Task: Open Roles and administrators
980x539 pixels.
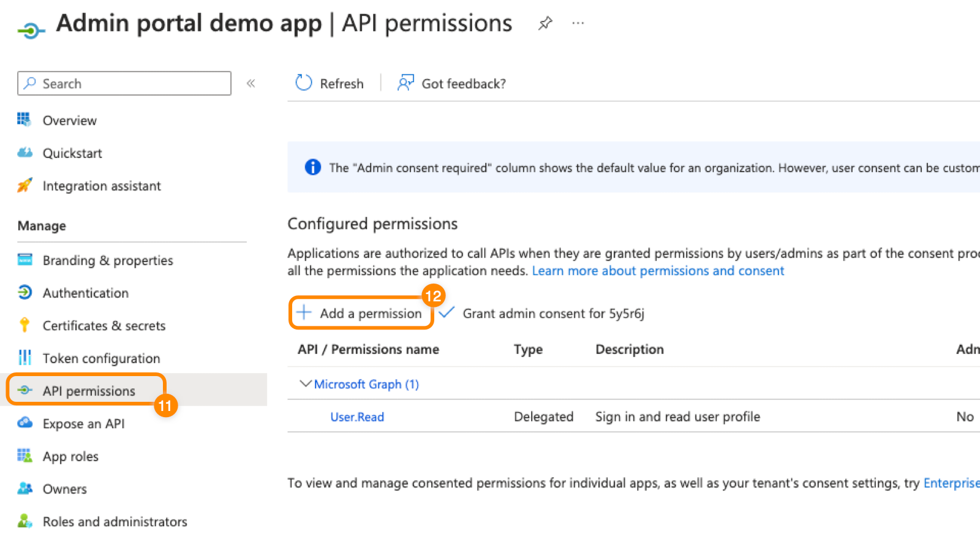Action: (x=115, y=521)
